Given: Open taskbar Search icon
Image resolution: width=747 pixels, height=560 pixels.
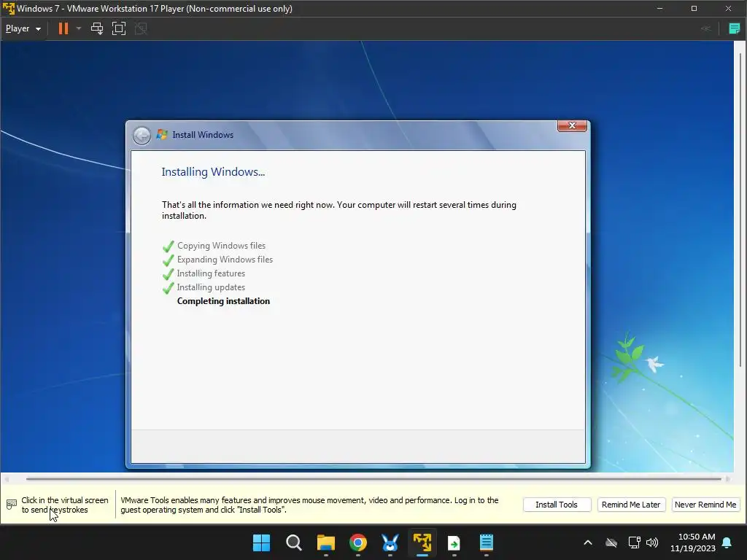Looking at the screenshot, I should (293, 542).
